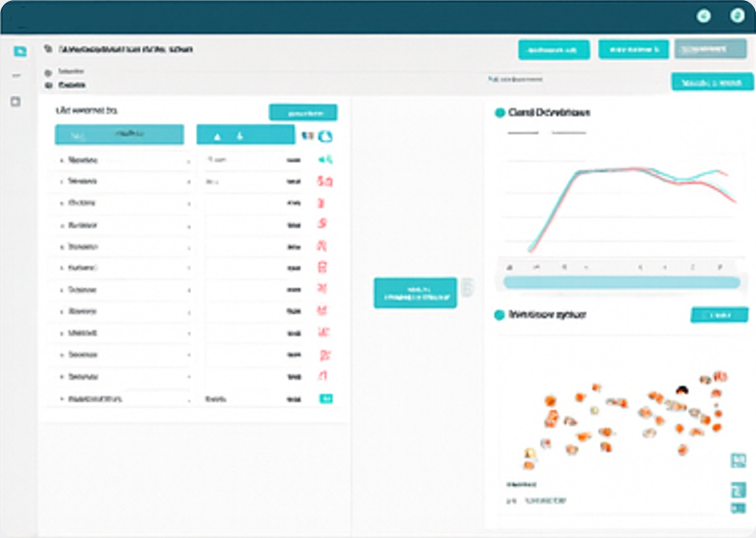This screenshot has height=538, width=756.
Task: Click the first teal button in top toolbar
Action: click(x=553, y=49)
